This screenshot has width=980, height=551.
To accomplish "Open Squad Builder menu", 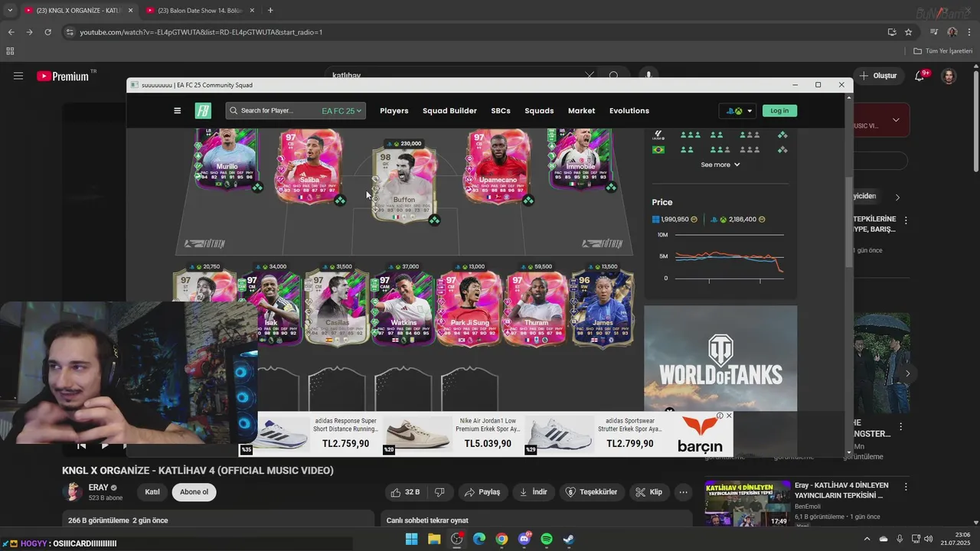I will (x=449, y=111).
